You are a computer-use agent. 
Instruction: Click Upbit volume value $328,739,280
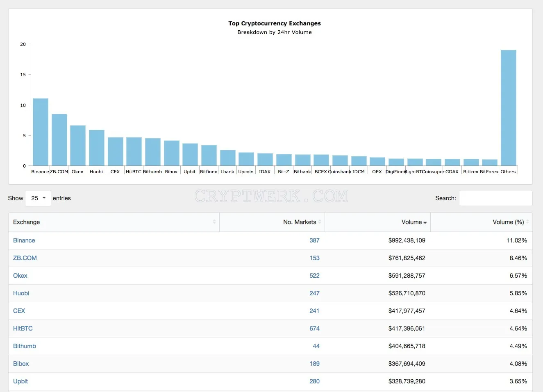click(x=407, y=381)
